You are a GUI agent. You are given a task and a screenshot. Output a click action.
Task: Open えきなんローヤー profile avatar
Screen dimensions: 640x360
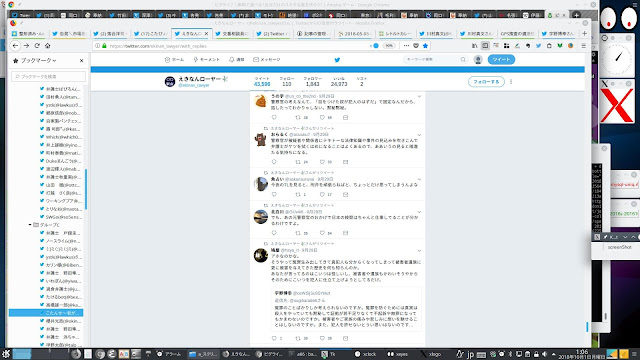coord(170,82)
